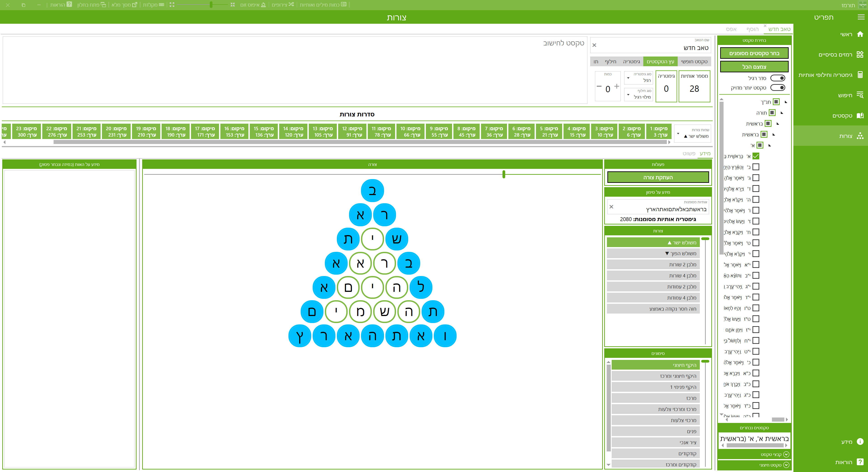868x472 pixels.
Task: Uncheck the verse א' בראשית checkbox
Action: click(x=756, y=156)
